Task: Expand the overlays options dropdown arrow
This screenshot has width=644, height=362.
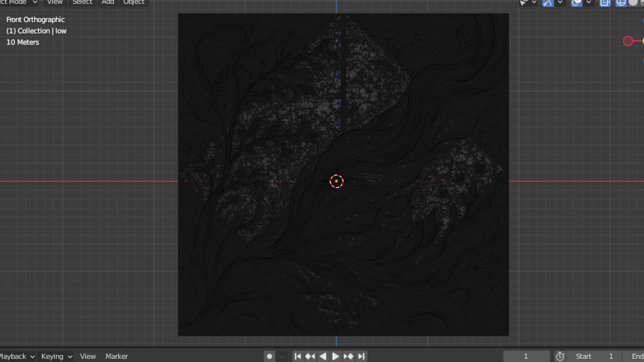Action: [589, 3]
